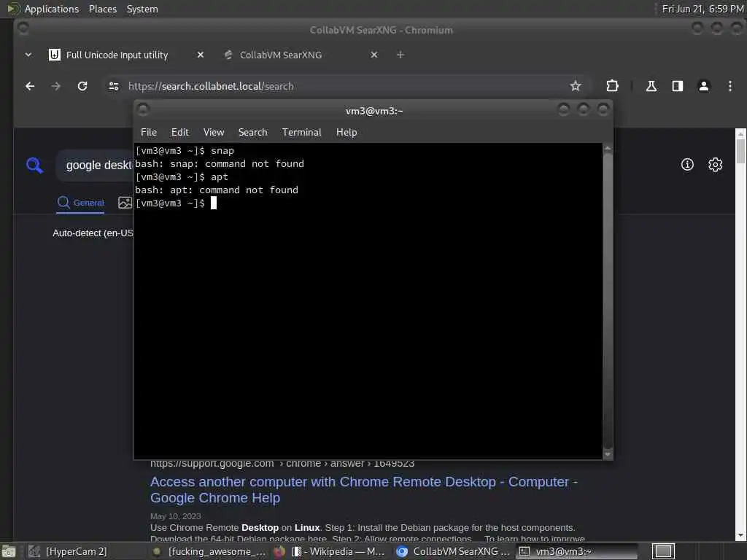The height and width of the screenshot is (560, 747).
Task: Close the Full Unicode Input utility tab
Action: point(201,55)
